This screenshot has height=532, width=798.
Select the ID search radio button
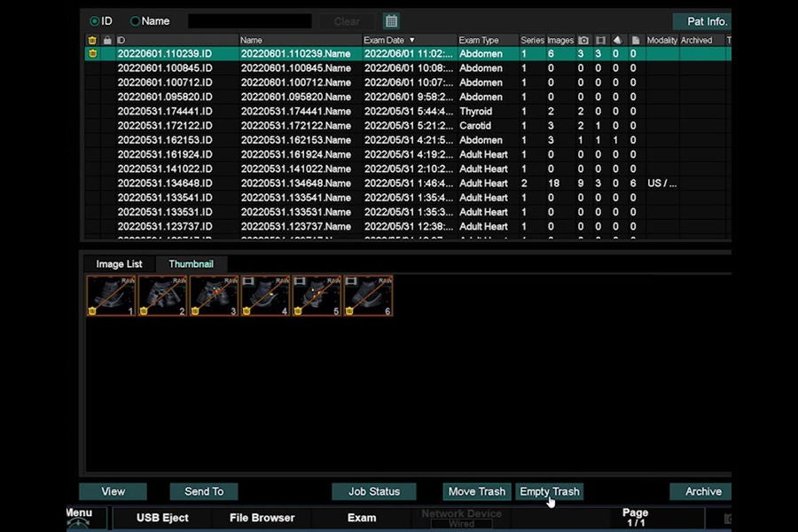94,21
